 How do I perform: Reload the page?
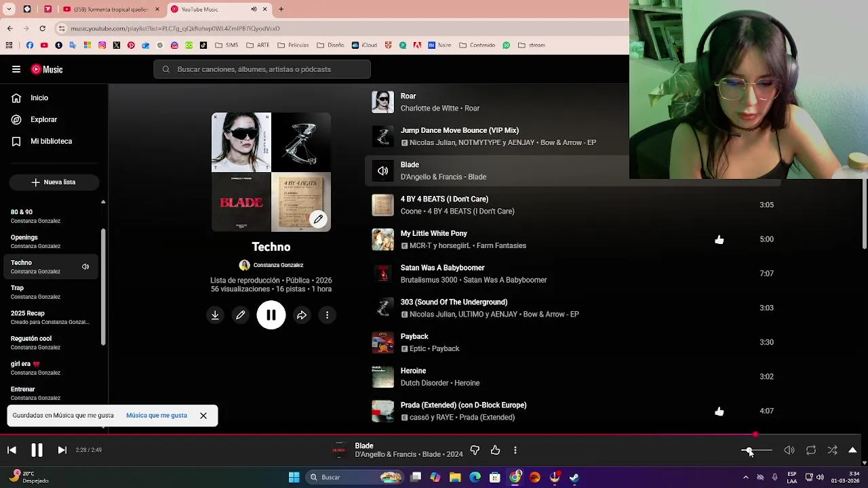[x=42, y=28]
